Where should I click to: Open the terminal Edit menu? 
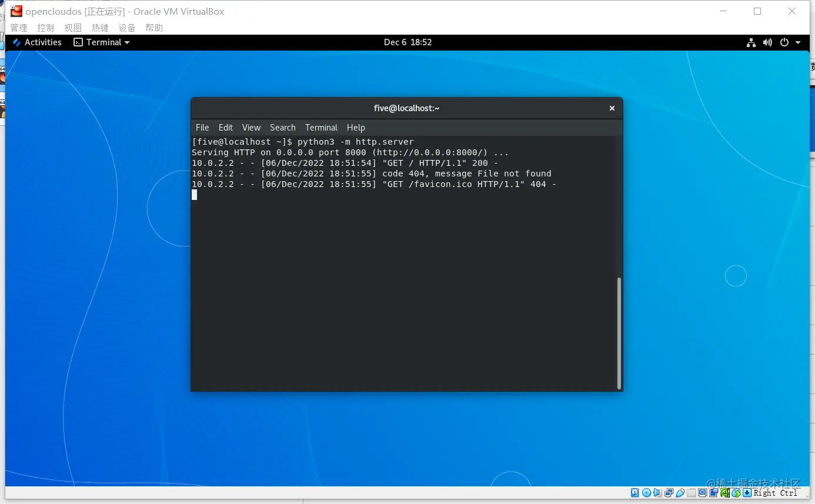226,128
